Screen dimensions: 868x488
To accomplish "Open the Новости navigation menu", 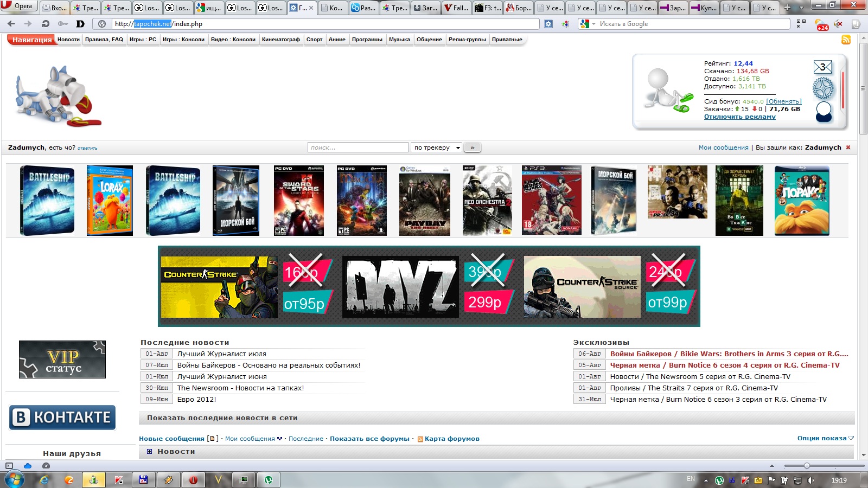I will pyautogui.click(x=68, y=40).
